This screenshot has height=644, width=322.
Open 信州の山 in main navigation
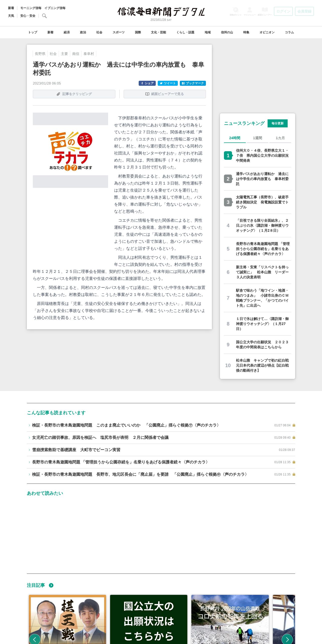[227, 32]
